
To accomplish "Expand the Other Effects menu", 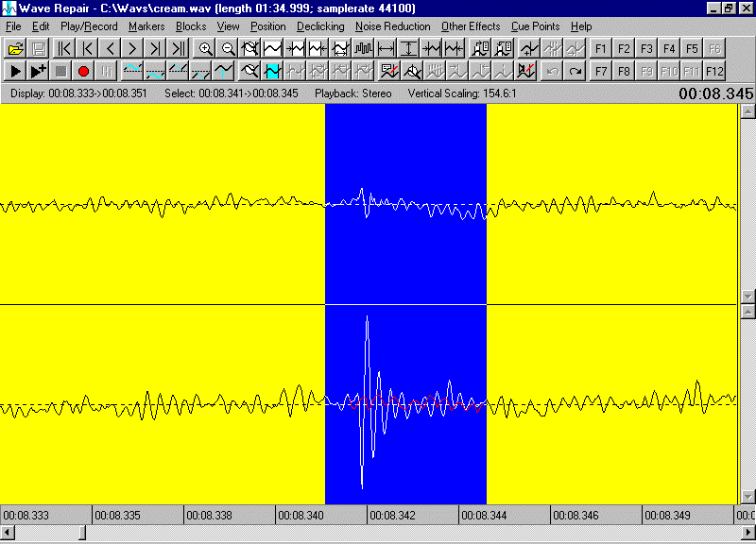I will coord(471,26).
